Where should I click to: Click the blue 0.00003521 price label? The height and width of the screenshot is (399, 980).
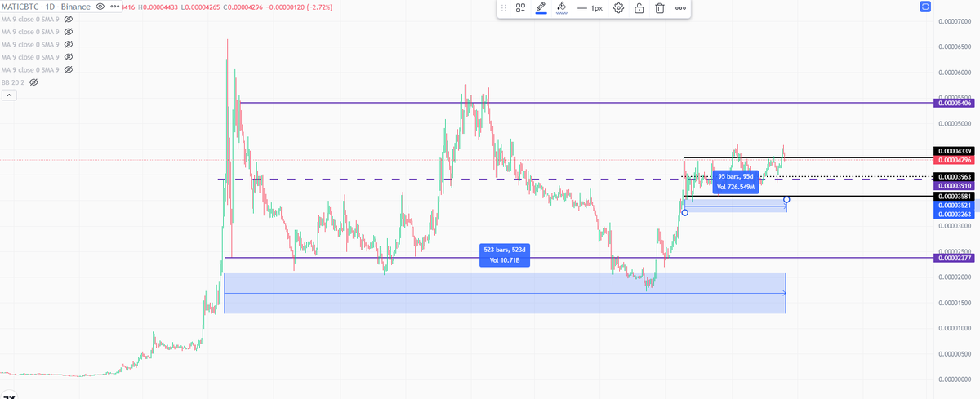pyautogui.click(x=955, y=206)
